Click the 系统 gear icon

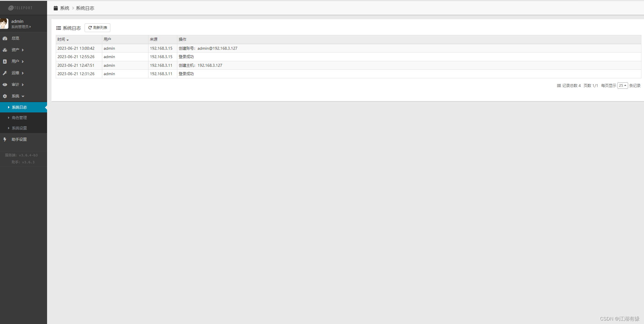click(x=5, y=96)
